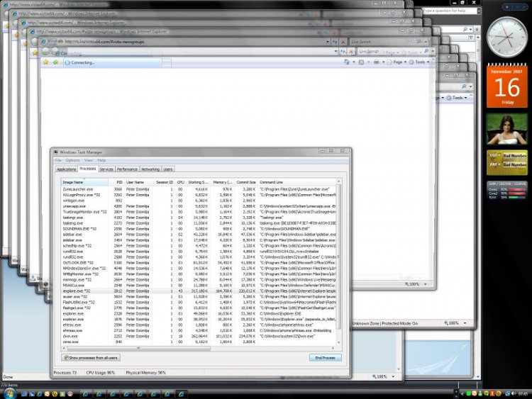Click the analog clock sidebar gadget

tap(507, 38)
